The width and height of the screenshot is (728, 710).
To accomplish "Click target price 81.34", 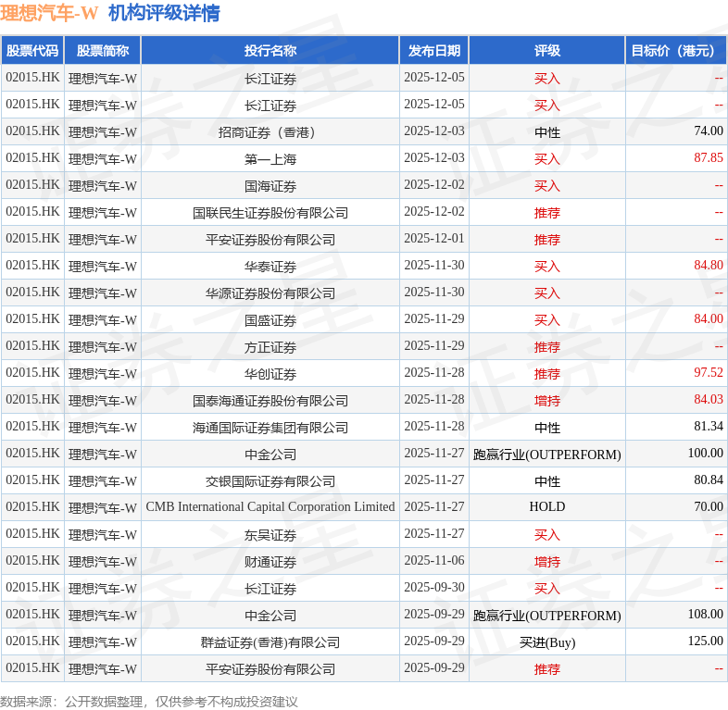I will coord(709,426).
